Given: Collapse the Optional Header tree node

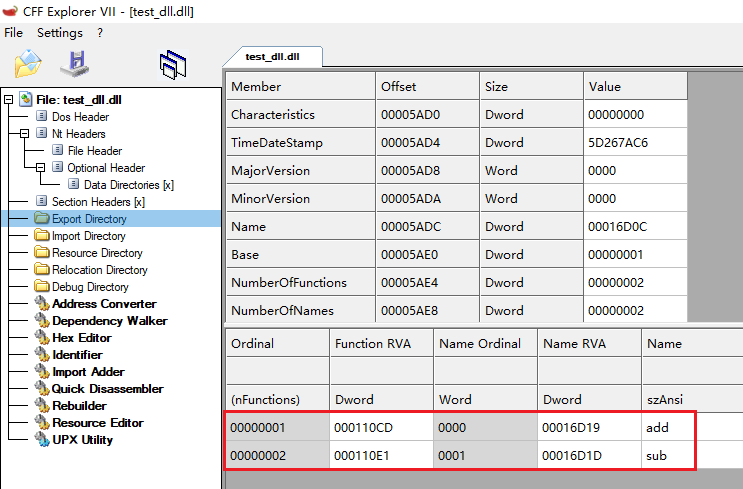Looking at the screenshot, I should click(40, 168).
